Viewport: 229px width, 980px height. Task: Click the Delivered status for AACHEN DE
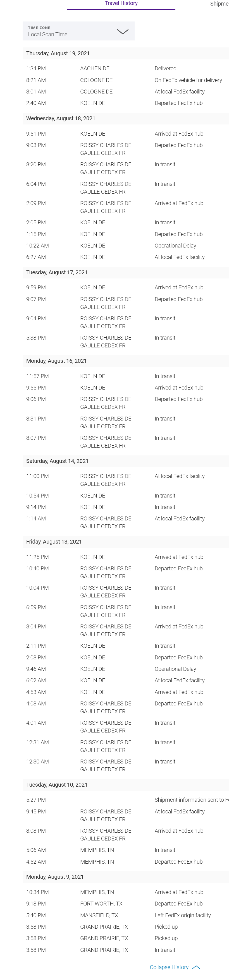(165, 68)
